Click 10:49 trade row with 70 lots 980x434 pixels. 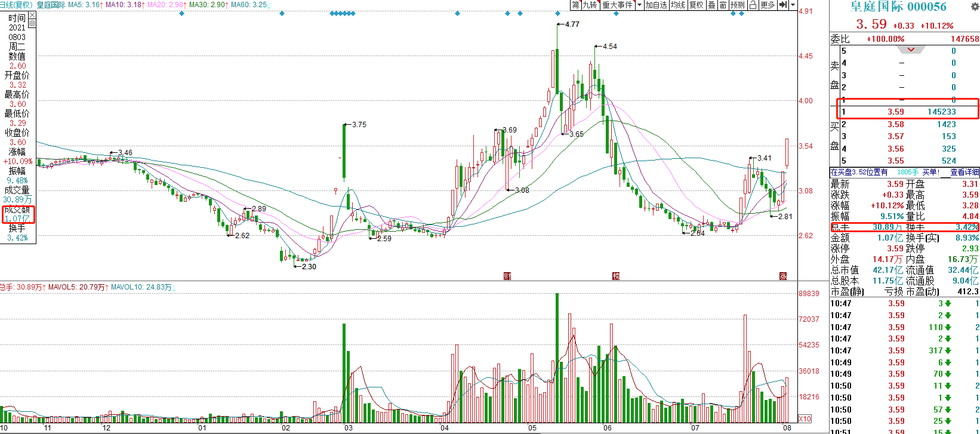(x=905, y=374)
